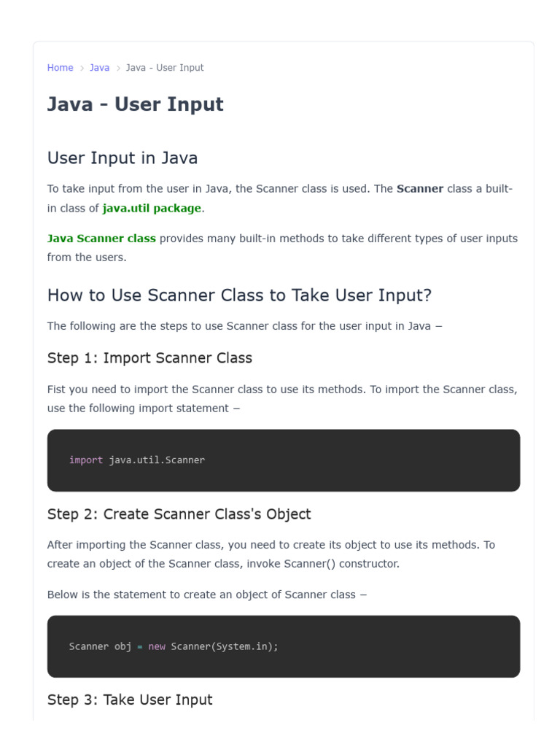Select the 'Java - User Input' breadcrumb text

pos(165,68)
